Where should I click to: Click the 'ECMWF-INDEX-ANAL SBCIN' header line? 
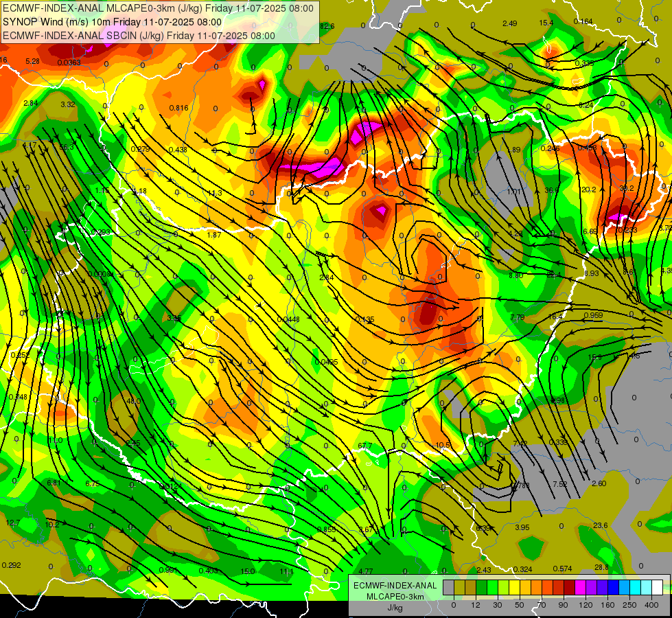pyautogui.click(x=139, y=36)
